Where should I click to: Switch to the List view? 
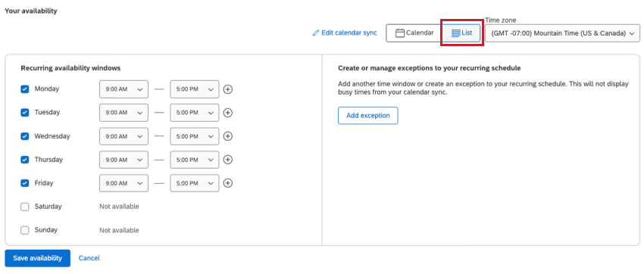coord(461,33)
